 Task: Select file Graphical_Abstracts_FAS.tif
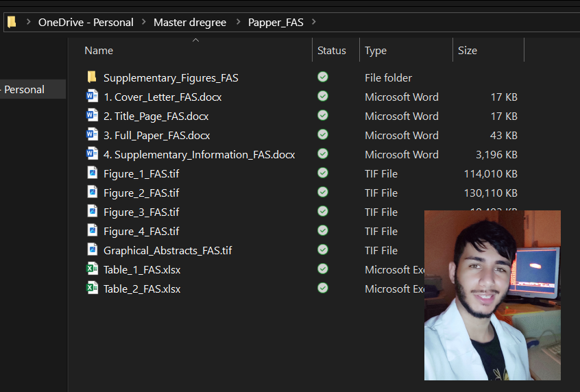167,251
